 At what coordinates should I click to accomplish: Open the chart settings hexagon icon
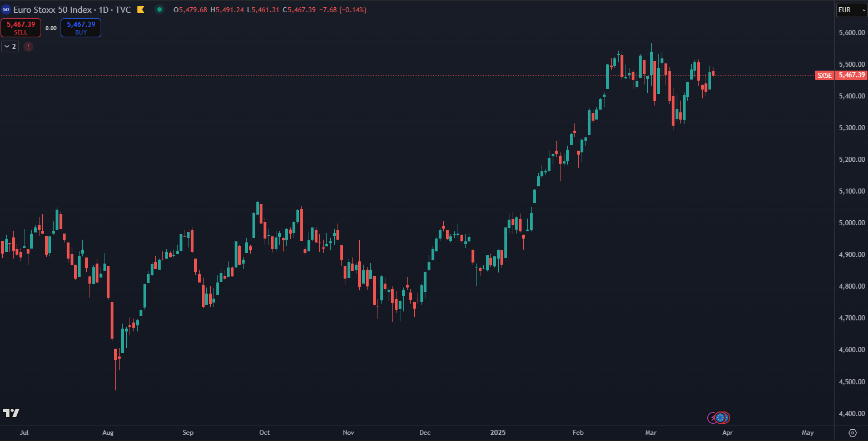pyautogui.click(x=852, y=433)
